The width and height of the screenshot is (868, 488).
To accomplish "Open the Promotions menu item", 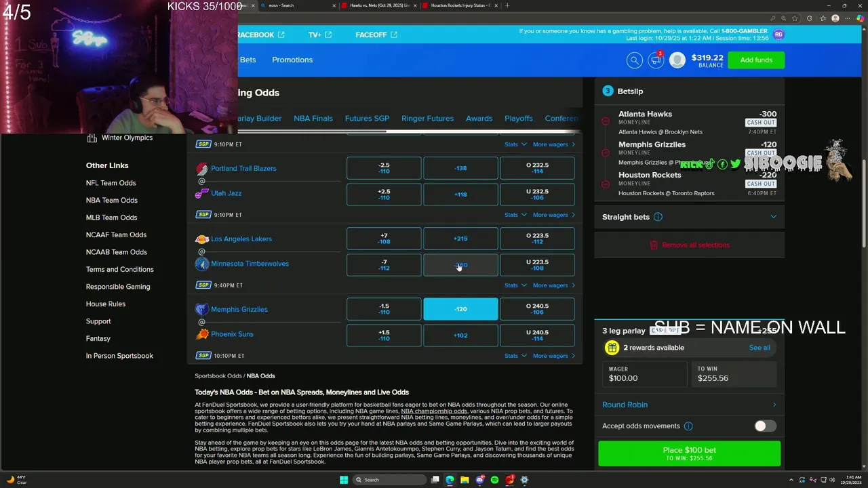I will [292, 60].
